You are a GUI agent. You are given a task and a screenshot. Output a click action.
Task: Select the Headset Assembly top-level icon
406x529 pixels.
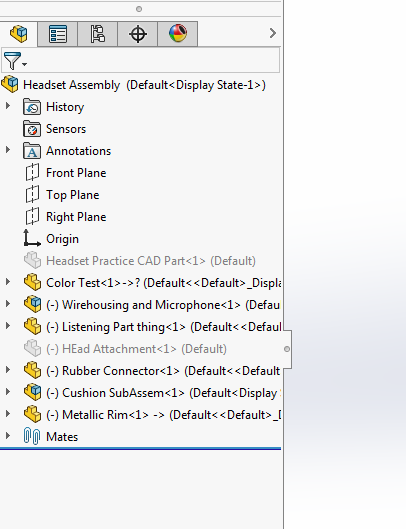(10, 84)
